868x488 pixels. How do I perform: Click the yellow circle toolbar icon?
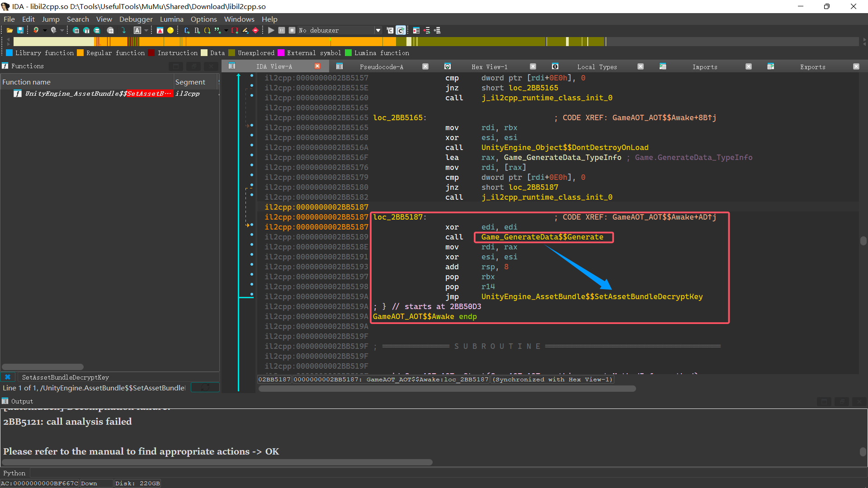pyautogui.click(x=170, y=30)
